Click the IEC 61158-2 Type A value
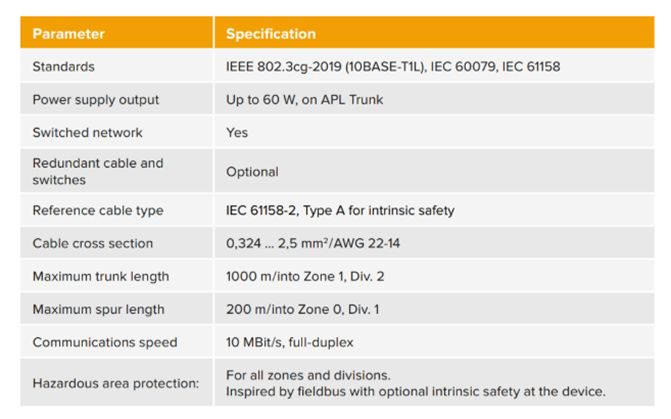Image resolution: width=671 pixels, height=419 pixels. [340, 211]
